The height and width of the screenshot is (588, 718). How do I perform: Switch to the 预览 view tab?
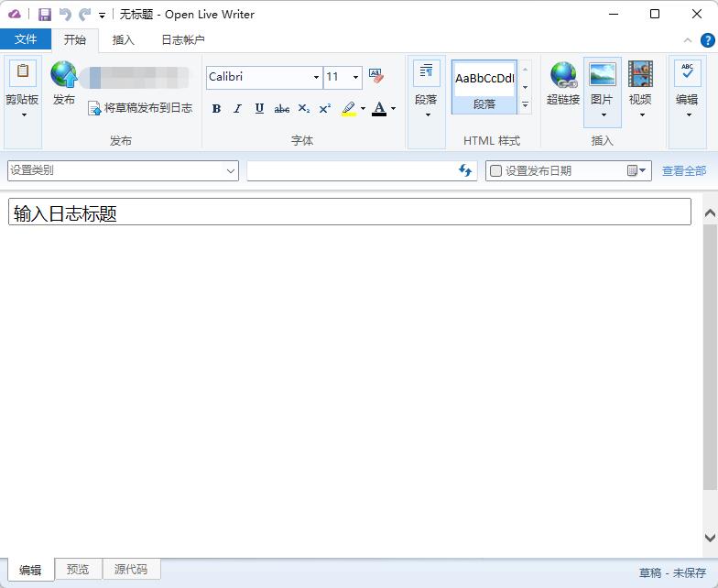(x=78, y=569)
